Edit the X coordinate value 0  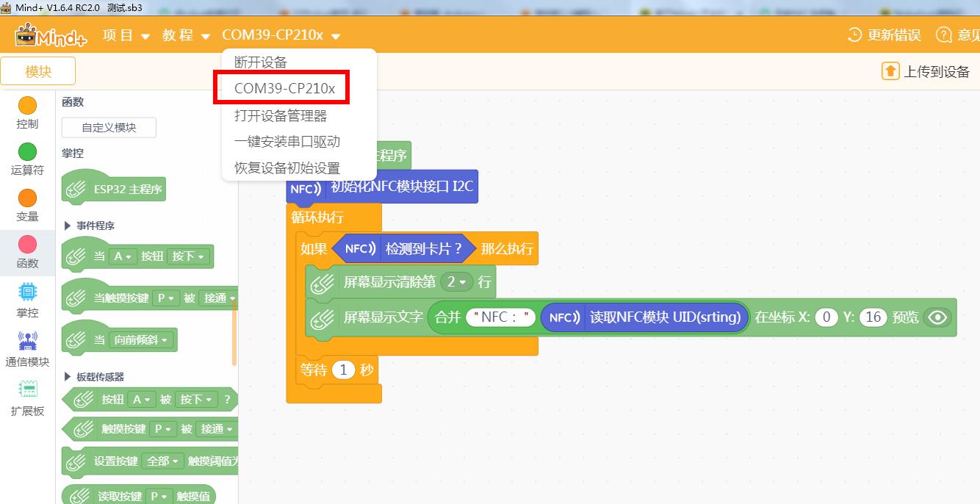coord(826,317)
